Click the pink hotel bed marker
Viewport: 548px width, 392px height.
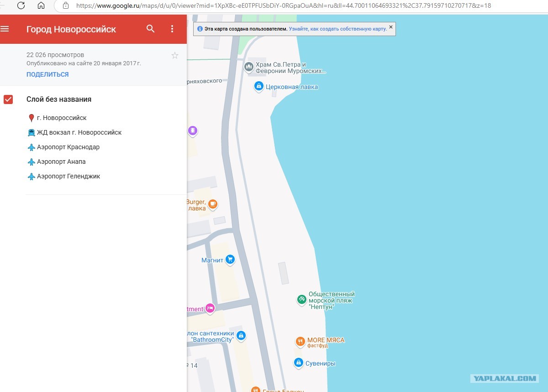point(210,308)
